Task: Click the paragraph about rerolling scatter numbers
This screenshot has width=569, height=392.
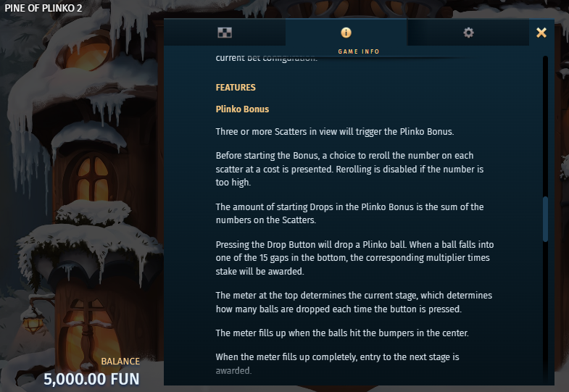Action: click(349, 169)
